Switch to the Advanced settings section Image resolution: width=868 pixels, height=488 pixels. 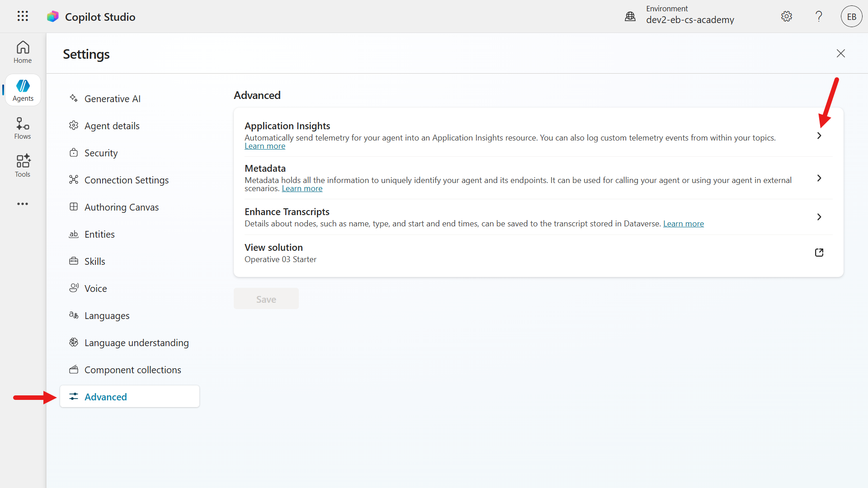tap(106, 396)
